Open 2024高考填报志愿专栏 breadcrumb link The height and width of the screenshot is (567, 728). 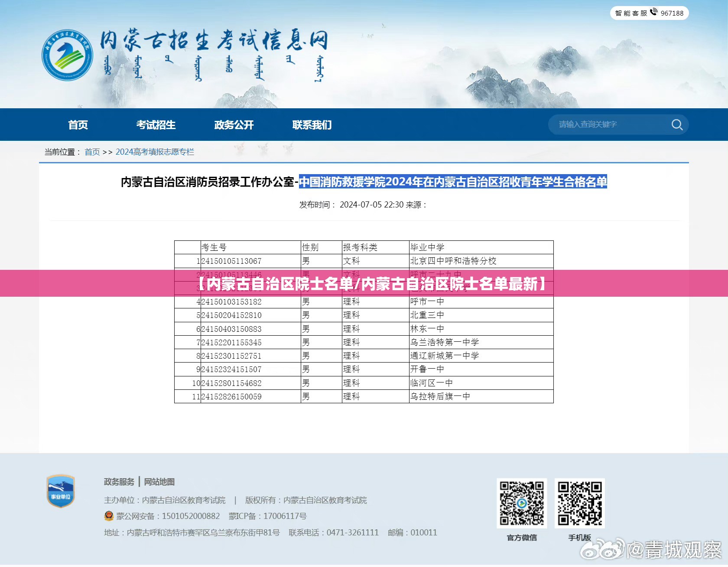155,152
